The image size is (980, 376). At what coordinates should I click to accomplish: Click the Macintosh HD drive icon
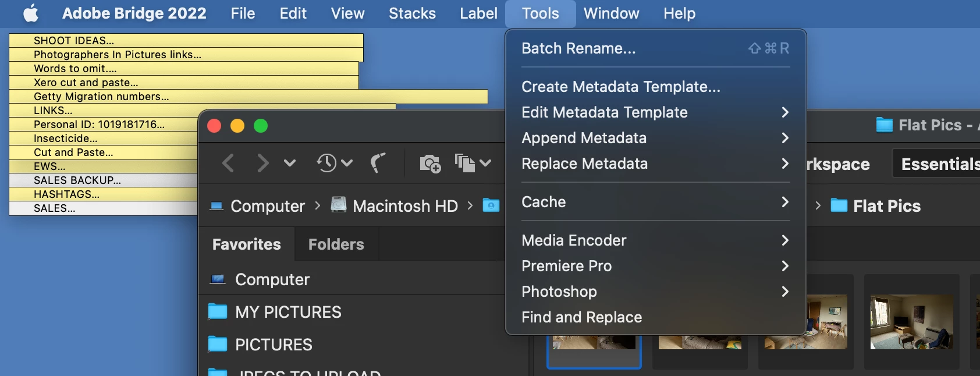pyautogui.click(x=339, y=204)
